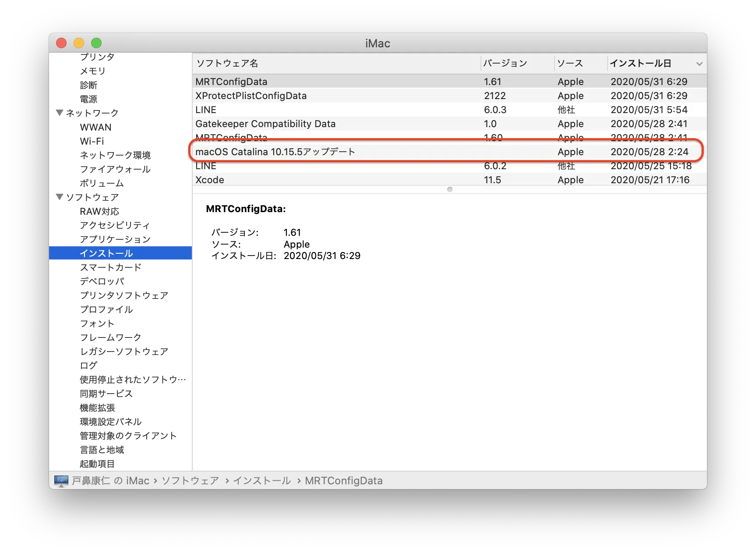Click source value Apple in detail pane

297,244
